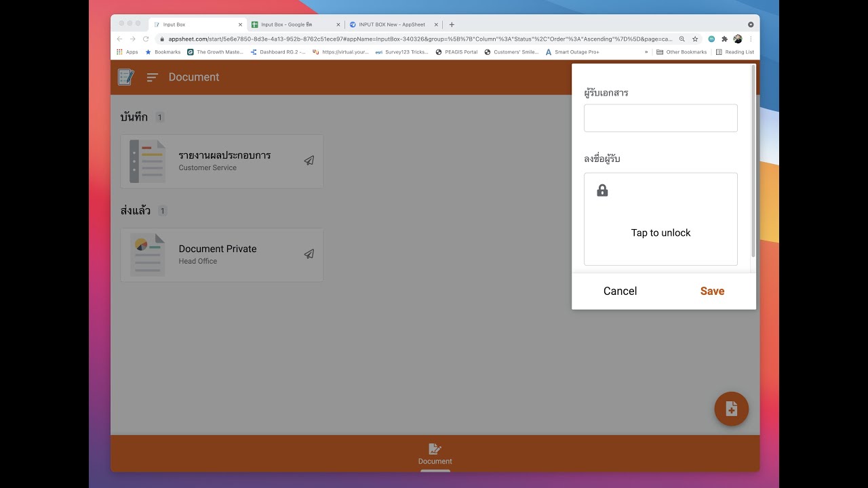
Task: Click the ส่งแล้ว group heading
Action: pos(135,210)
